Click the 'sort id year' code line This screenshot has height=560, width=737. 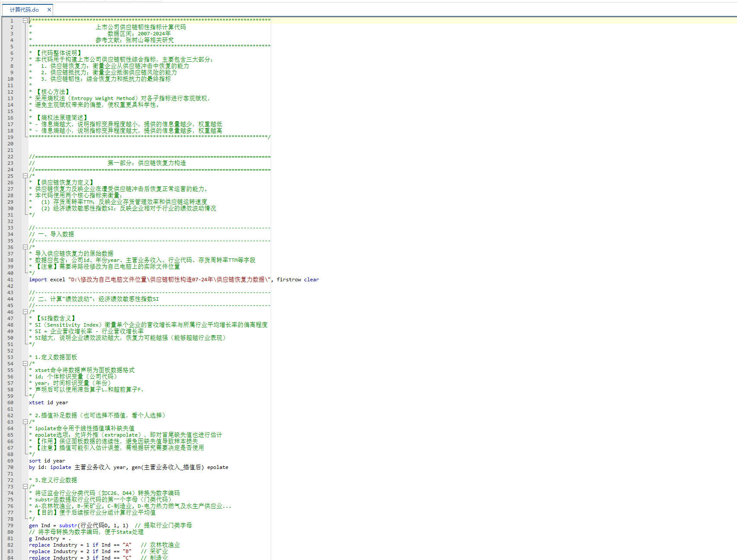47,461
